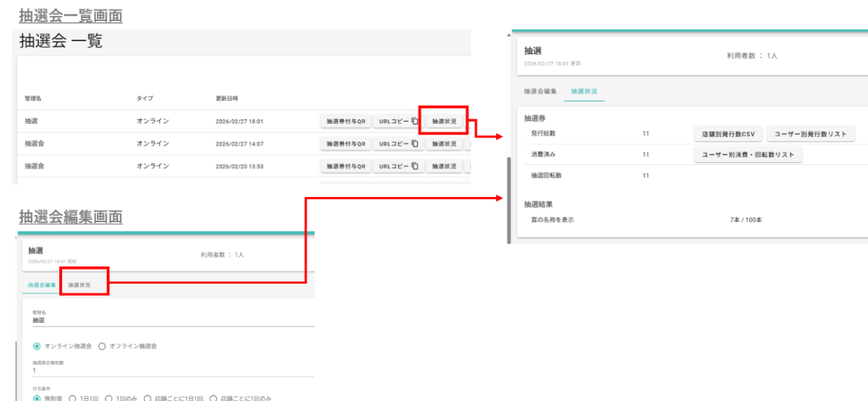Download the 店舗別発行数CSV file
Image resolution: width=868 pixels, height=401 pixels.
727,134
